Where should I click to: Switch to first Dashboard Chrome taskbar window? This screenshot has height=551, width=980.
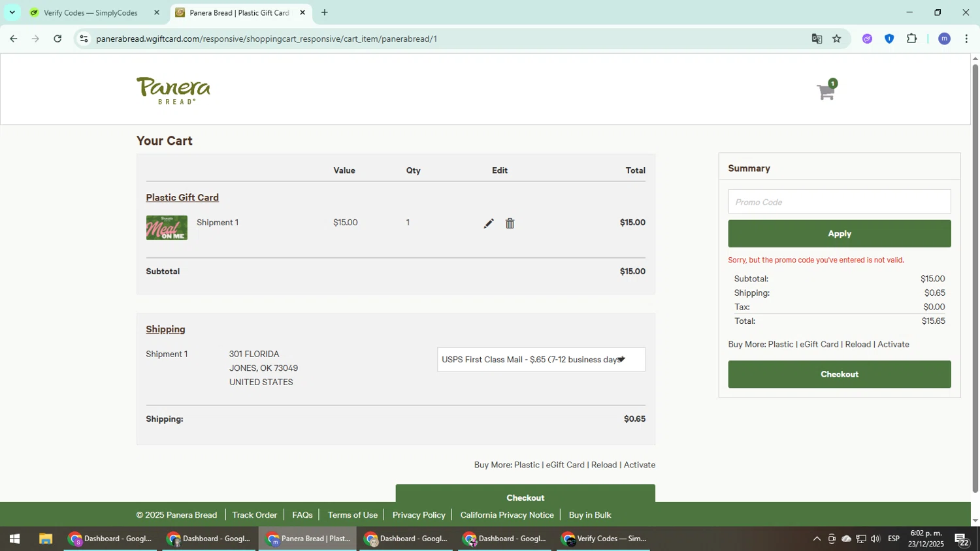tap(110, 539)
